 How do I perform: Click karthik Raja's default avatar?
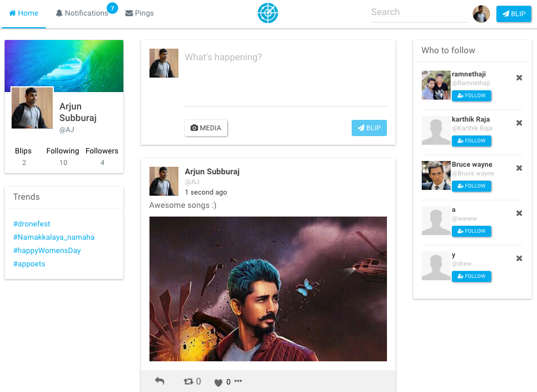click(x=436, y=130)
